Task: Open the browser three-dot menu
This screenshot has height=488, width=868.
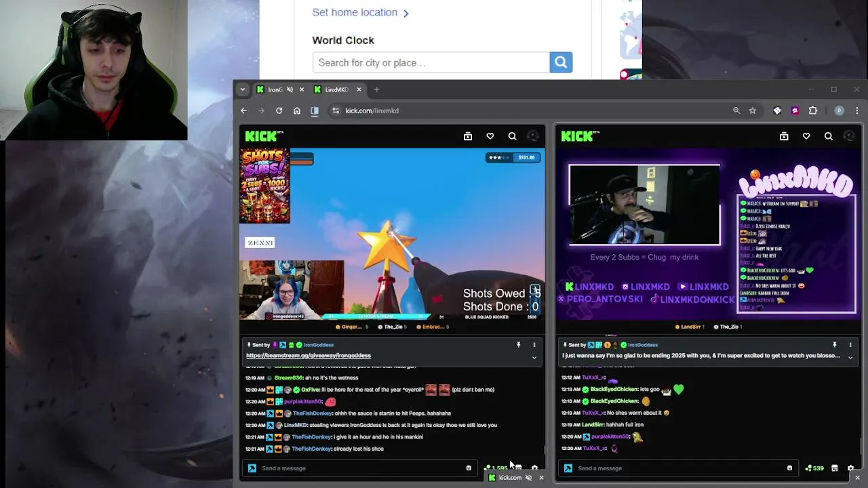Action: (856, 110)
